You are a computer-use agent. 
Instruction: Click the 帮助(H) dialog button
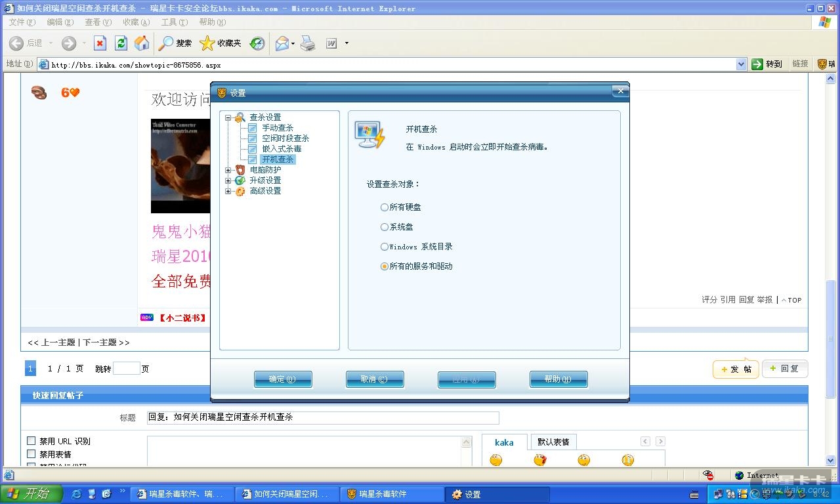pos(558,379)
